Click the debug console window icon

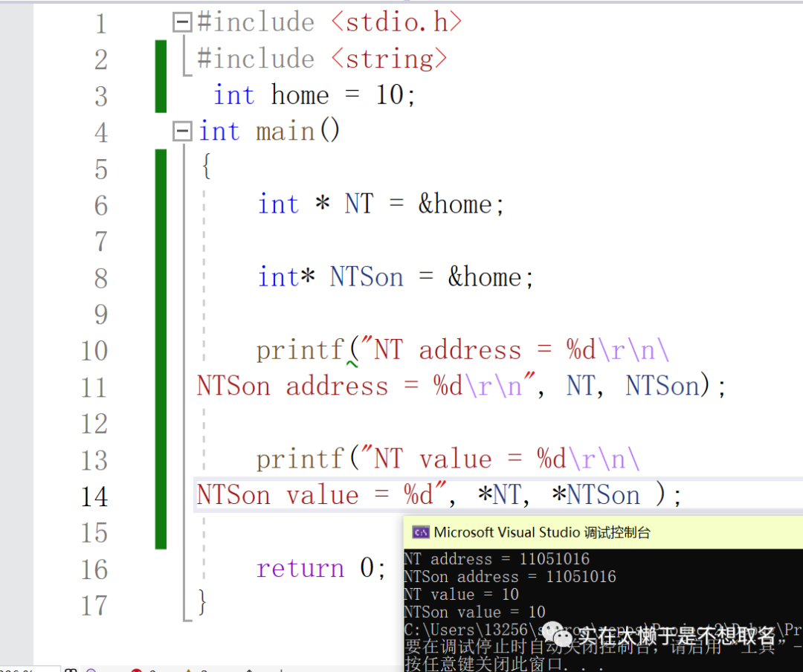click(x=421, y=532)
